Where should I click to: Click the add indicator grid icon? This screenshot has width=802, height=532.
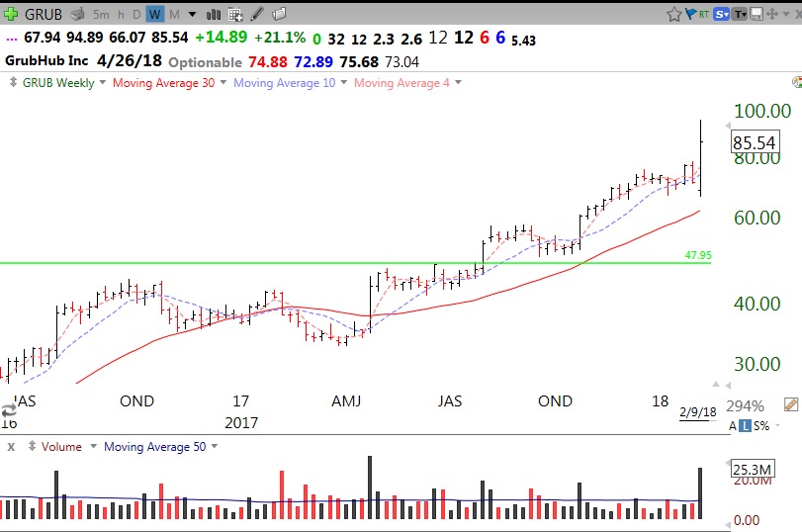pos(235,14)
